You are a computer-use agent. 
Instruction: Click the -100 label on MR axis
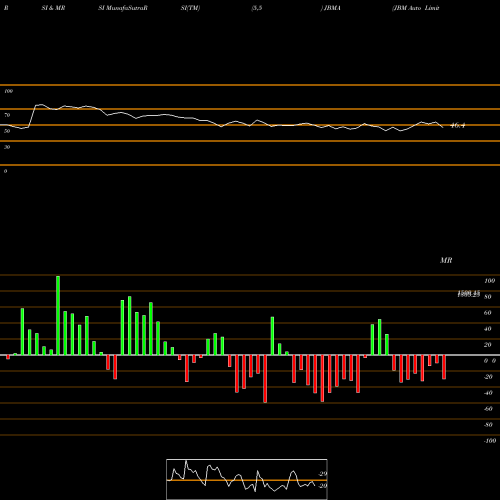click(490, 441)
